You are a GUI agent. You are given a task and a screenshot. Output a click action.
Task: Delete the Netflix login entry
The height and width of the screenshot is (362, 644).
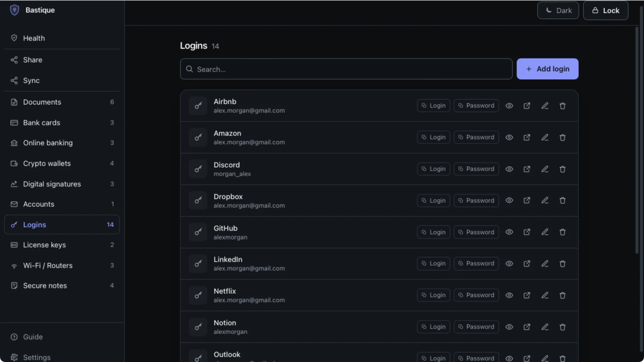click(x=562, y=295)
